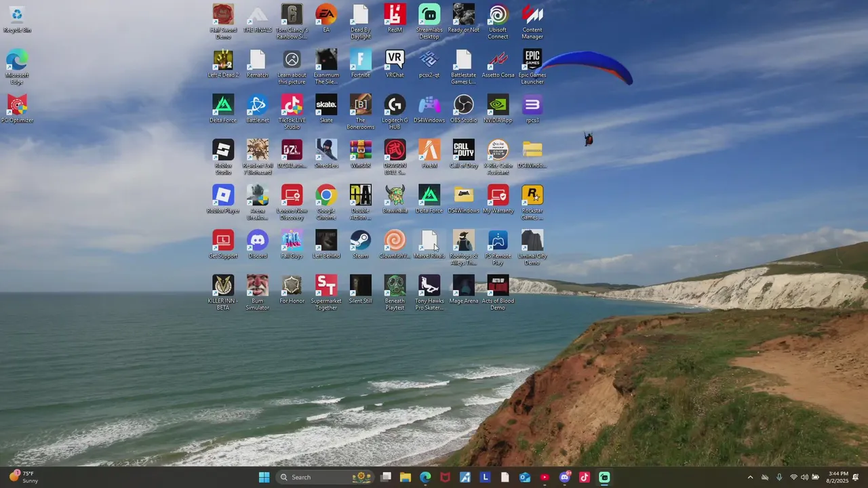Image resolution: width=868 pixels, height=488 pixels.
Task: Select the PS Remote Play icon
Action: click(498, 248)
